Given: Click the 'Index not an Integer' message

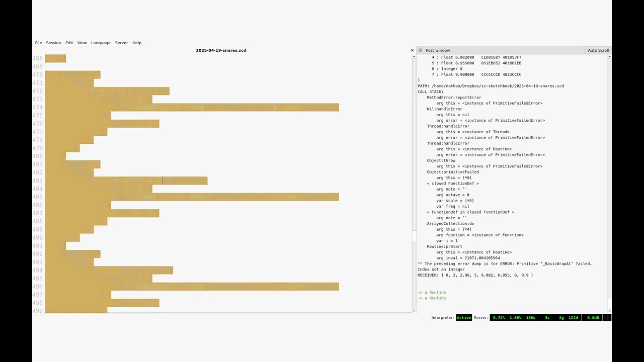Looking at the screenshot, I should pos(441,269).
